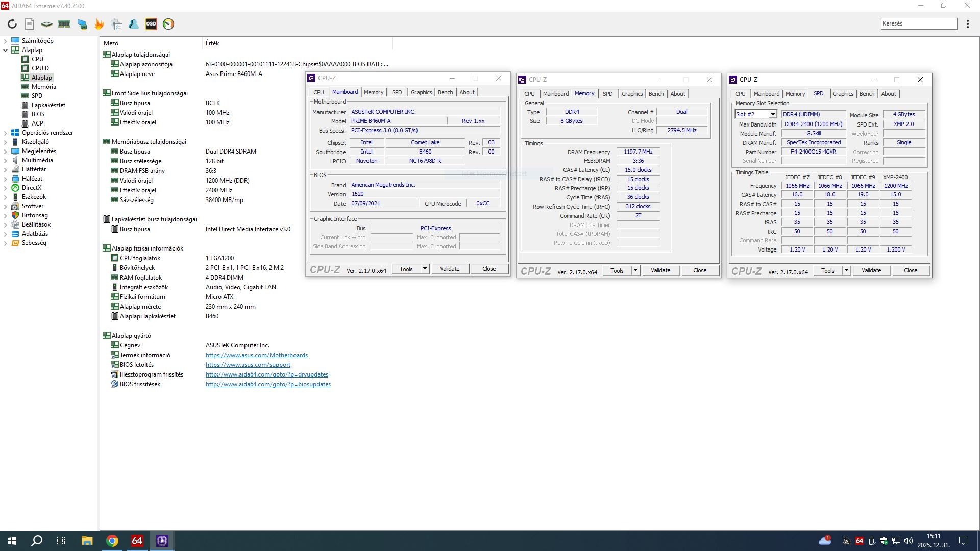The image size is (980, 551).
Task: Collapse the Alaplap tree node
Action: click(x=6, y=50)
